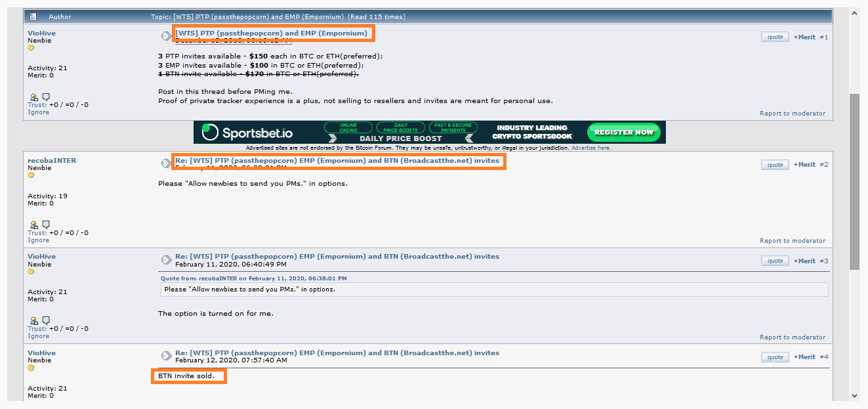Screen dimensions: 868x409
Task: Click the 'February 12, 2020, 07:57:40 AM' timestamp
Action: [x=231, y=360]
